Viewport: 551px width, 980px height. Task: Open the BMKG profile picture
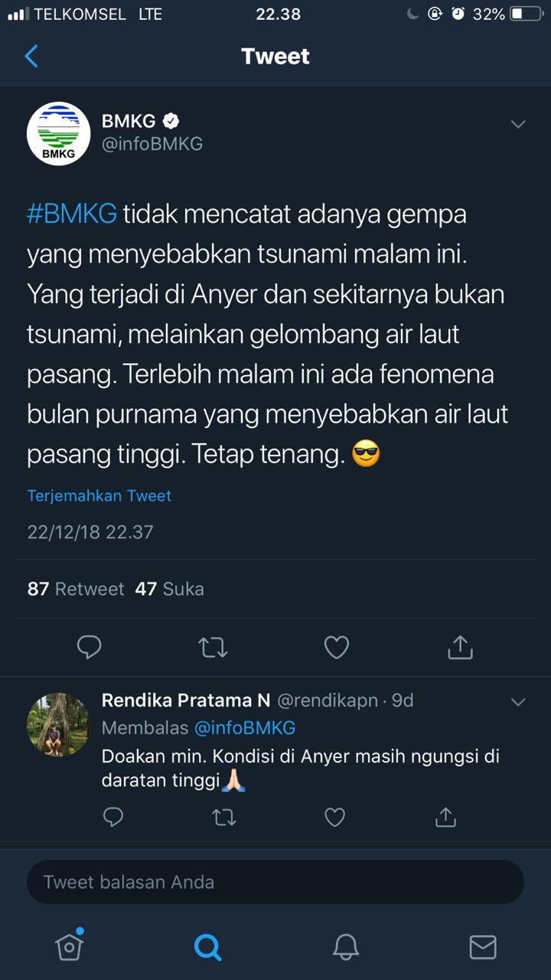point(59,133)
